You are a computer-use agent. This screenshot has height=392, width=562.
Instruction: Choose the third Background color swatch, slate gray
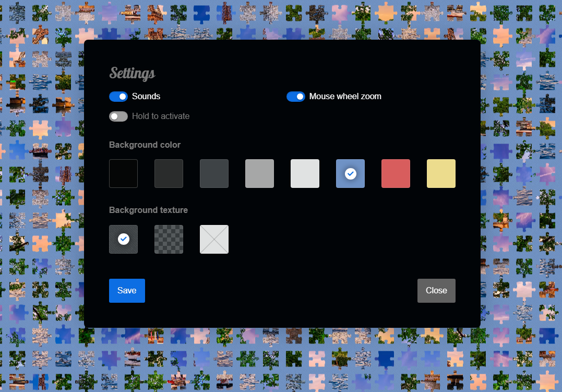coord(214,174)
